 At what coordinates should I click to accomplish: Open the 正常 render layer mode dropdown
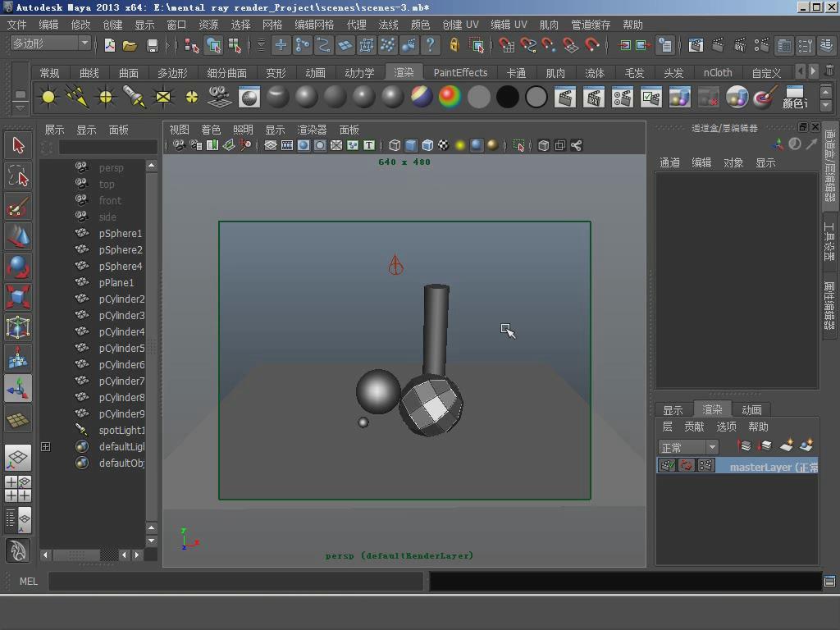(688, 447)
